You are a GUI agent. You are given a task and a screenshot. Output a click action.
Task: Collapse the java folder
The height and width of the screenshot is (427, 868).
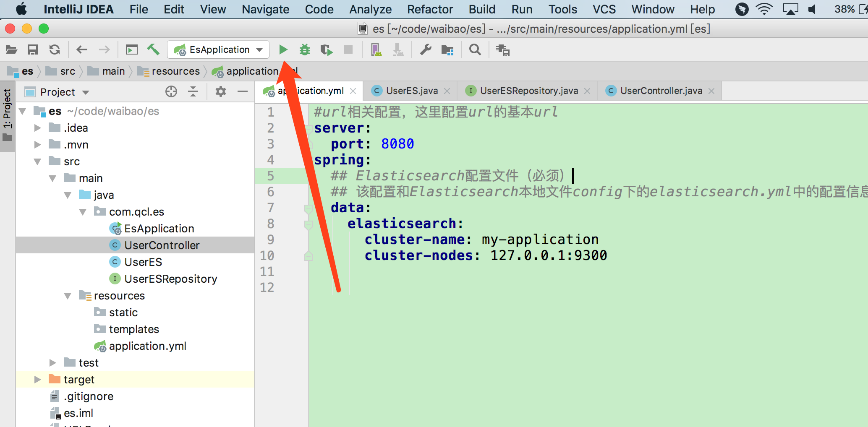click(x=68, y=195)
